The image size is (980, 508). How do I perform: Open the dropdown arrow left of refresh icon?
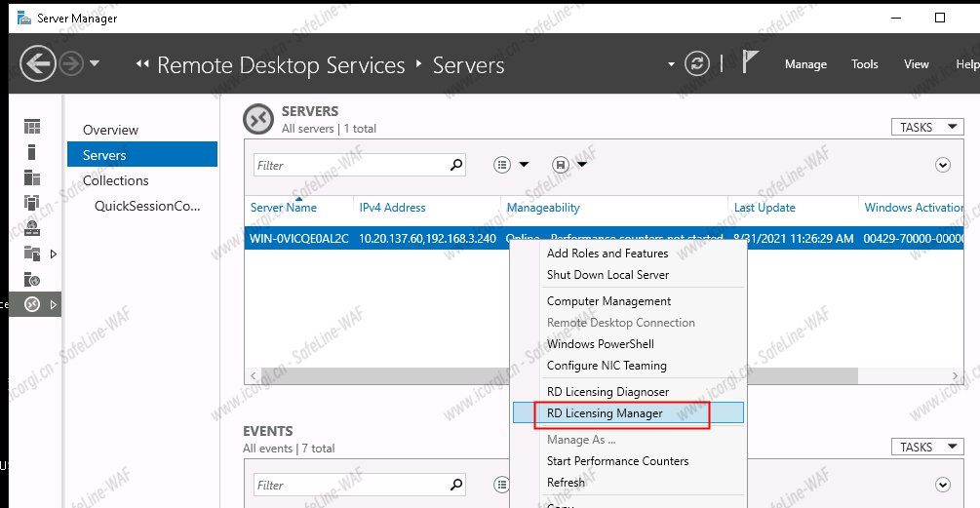click(x=671, y=63)
